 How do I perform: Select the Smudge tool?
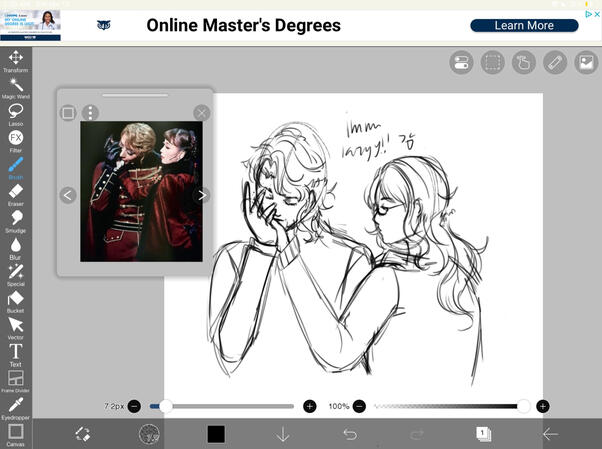pos(16,219)
